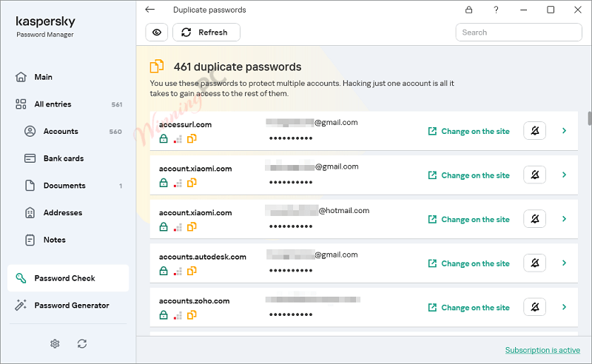The height and width of the screenshot is (364, 592).
Task: Select Bank cards in the sidebar
Action: coord(68,158)
